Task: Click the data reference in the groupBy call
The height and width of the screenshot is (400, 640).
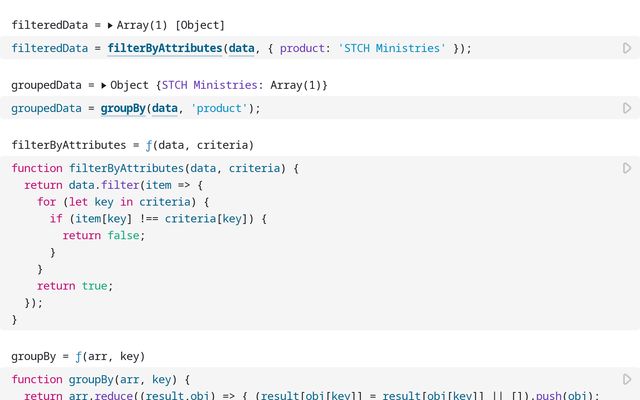Action: click(x=165, y=108)
